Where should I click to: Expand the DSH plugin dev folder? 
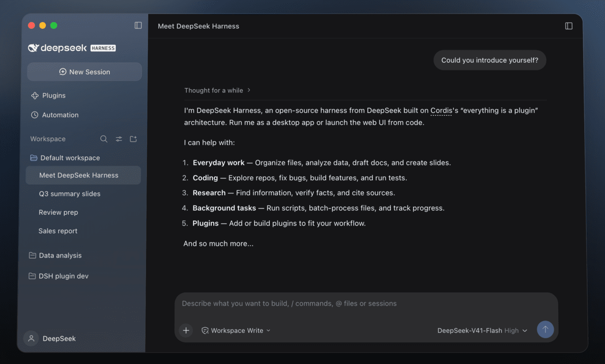coord(59,276)
